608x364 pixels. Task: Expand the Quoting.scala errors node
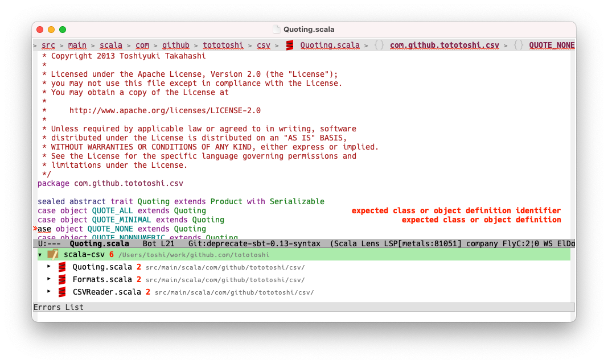click(49, 266)
